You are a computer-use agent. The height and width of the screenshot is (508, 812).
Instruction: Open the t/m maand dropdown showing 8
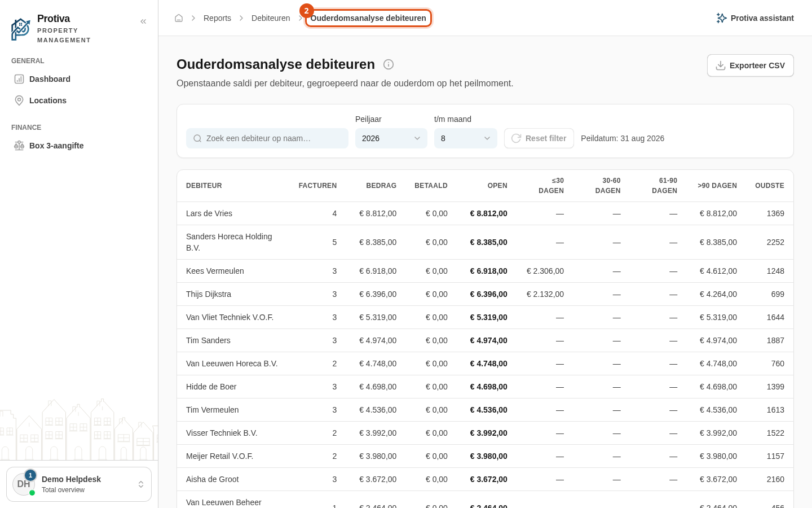[466, 138]
